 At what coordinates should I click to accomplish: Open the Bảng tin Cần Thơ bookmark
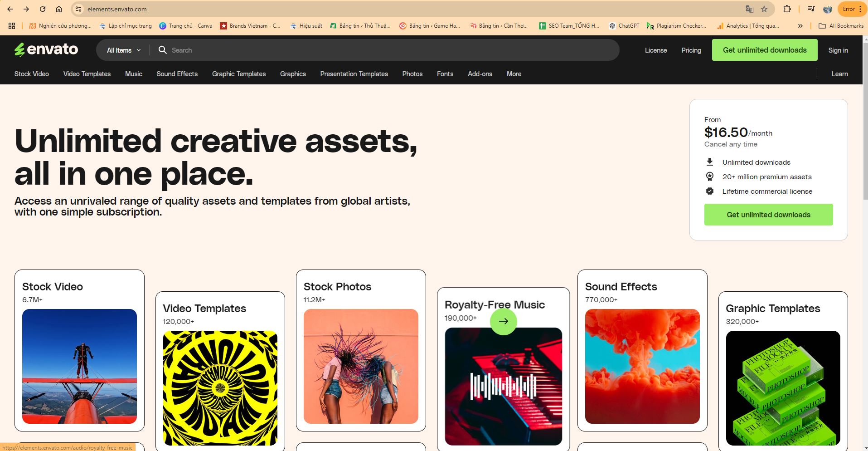tap(499, 26)
